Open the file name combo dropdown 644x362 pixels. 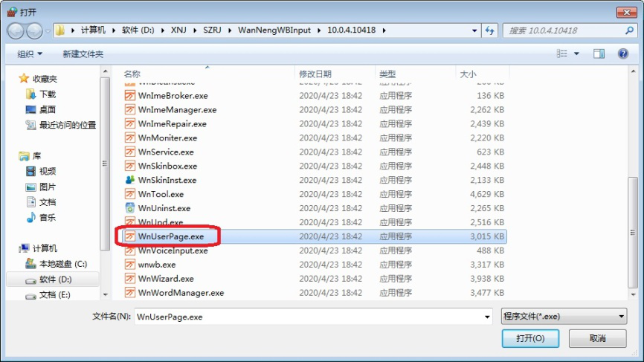point(486,317)
